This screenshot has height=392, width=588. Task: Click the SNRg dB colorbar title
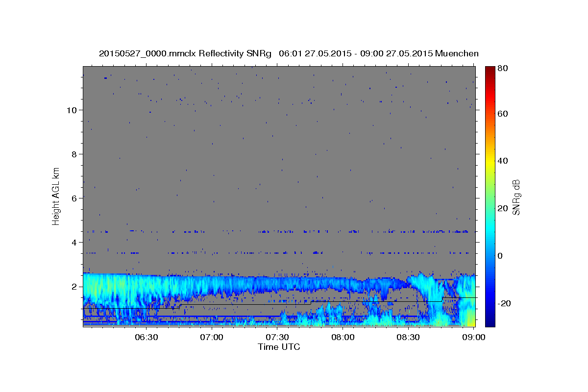(516, 197)
